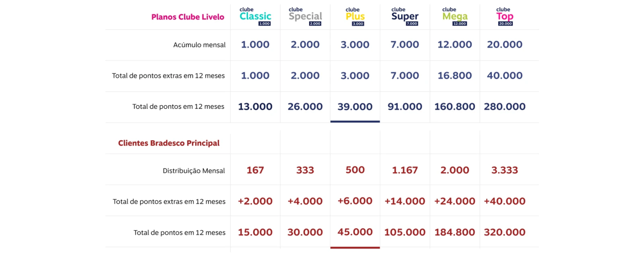Click the Clube Special 2.000 logo
This screenshot has height=258, width=644.
click(305, 17)
